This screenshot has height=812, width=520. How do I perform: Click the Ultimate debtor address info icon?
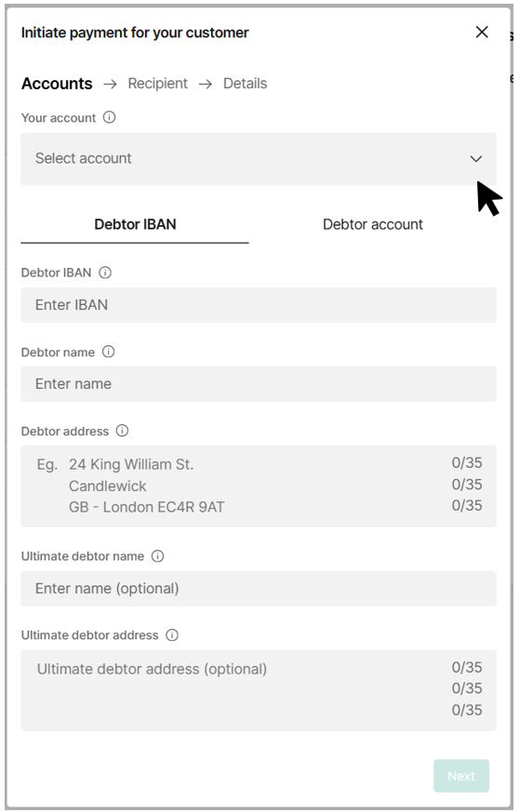click(172, 635)
